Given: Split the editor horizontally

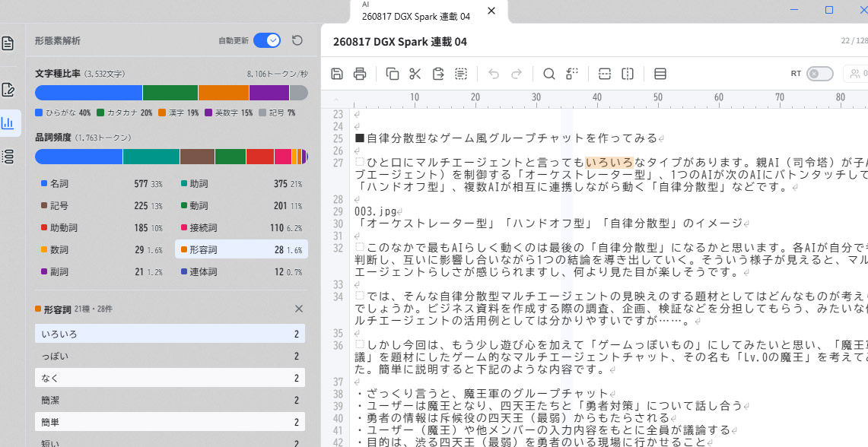Looking at the screenshot, I should [x=605, y=74].
